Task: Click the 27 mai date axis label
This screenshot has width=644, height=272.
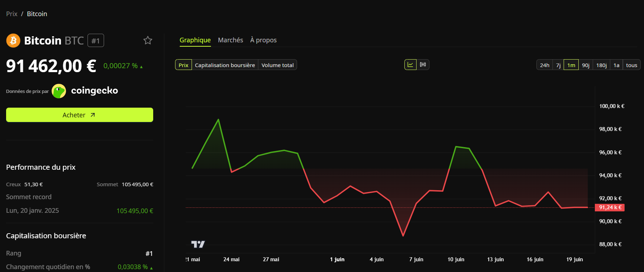Action: click(271, 259)
